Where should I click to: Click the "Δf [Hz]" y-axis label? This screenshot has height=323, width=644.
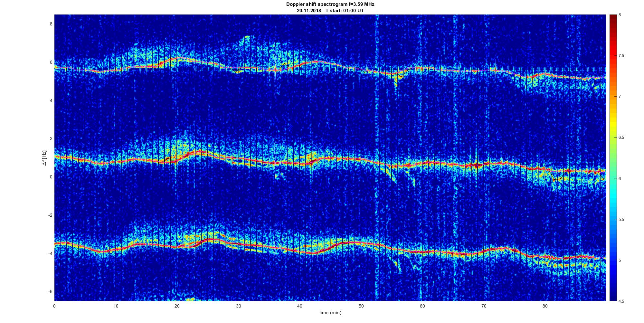44,158
